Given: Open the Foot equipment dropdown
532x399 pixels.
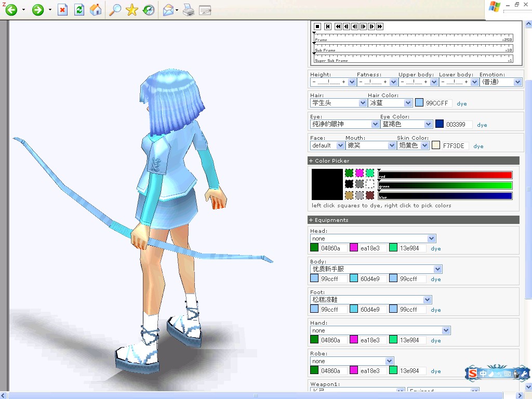Looking at the screenshot, I should [x=371, y=300].
